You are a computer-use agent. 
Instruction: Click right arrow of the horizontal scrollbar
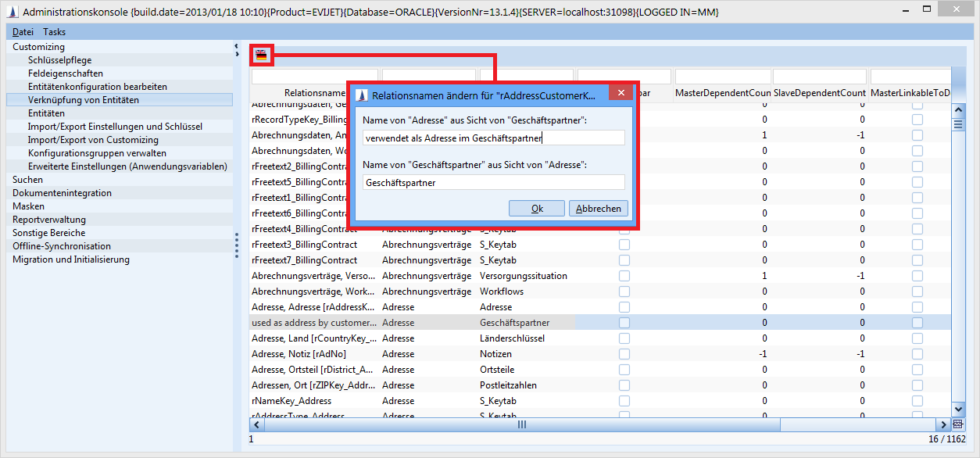pyautogui.click(x=944, y=424)
